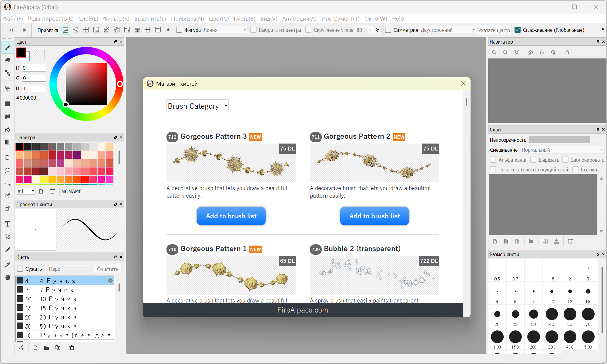Enable the Симметрия checkbox
Viewport: 607px width, 364px height.
click(388, 30)
